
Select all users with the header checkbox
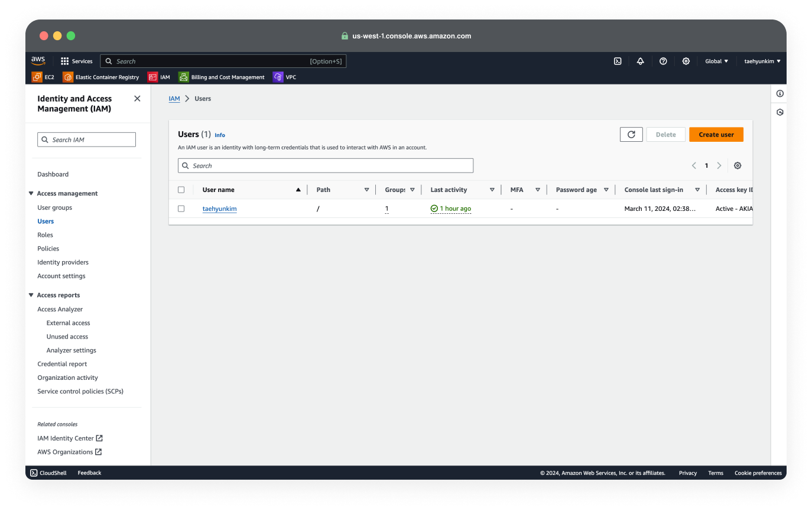coord(181,189)
